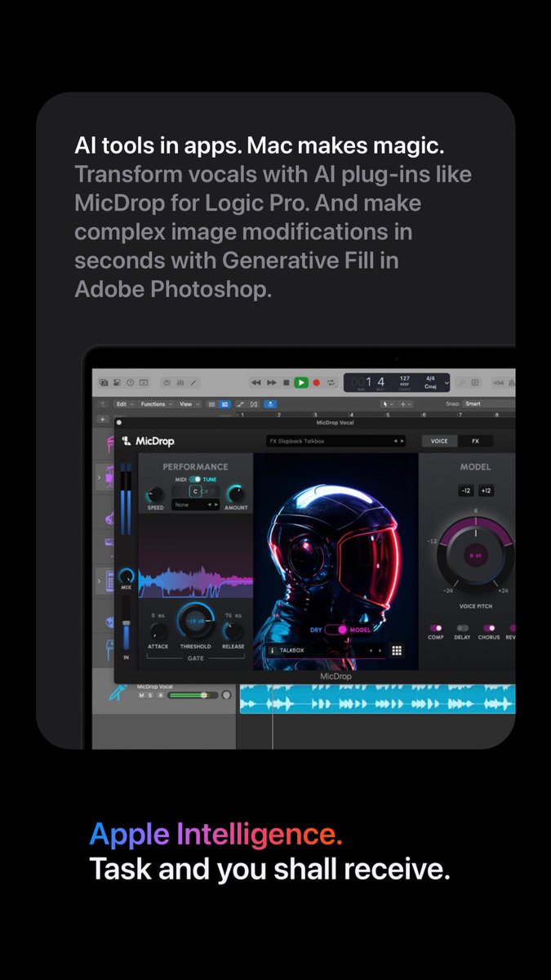Open the Functions menu in tracks area
Viewport: 551px width, 980px height.
156,404
